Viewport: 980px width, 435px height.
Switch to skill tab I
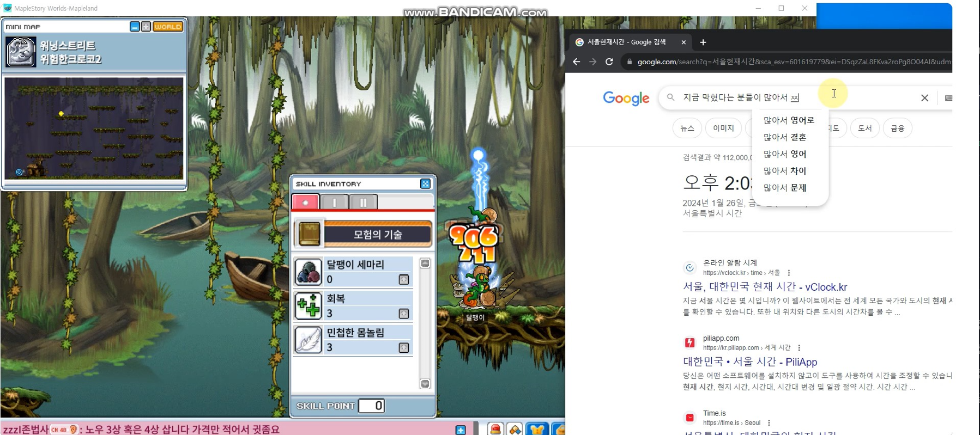tap(334, 202)
